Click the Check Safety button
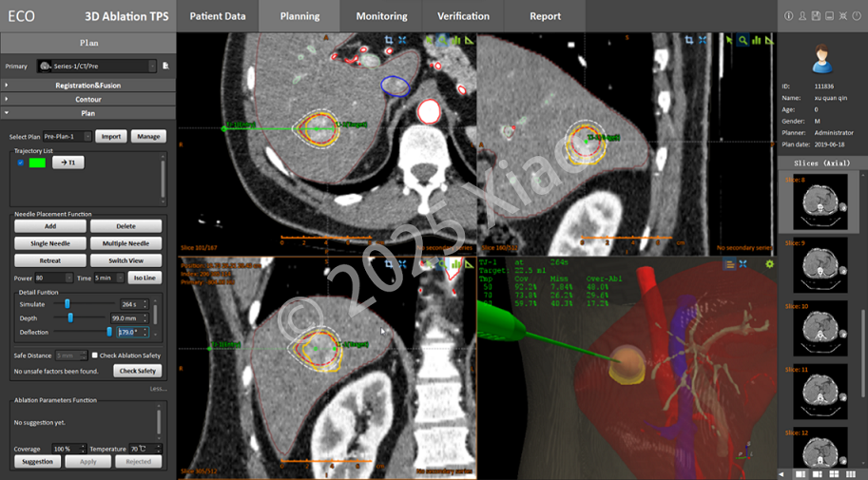Image resolution: width=868 pixels, height=480 pixels. 138,371
